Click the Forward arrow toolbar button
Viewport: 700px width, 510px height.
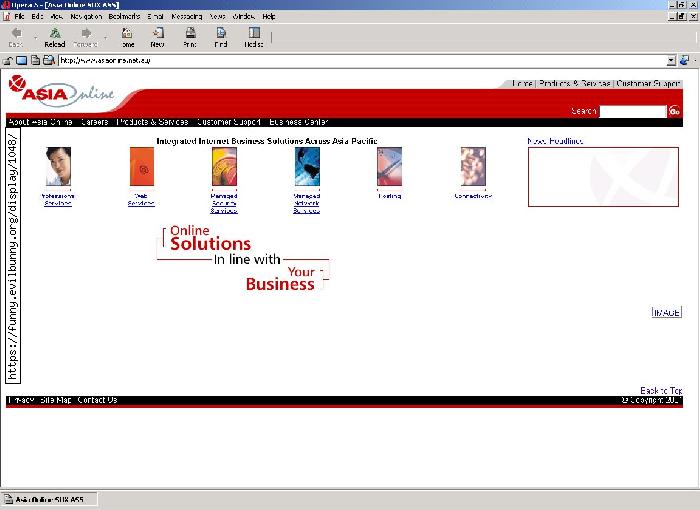pos(86,37)
